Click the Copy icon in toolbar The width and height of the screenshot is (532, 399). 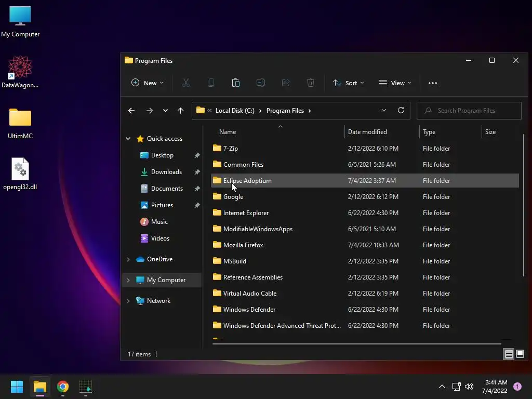(211, 83)
